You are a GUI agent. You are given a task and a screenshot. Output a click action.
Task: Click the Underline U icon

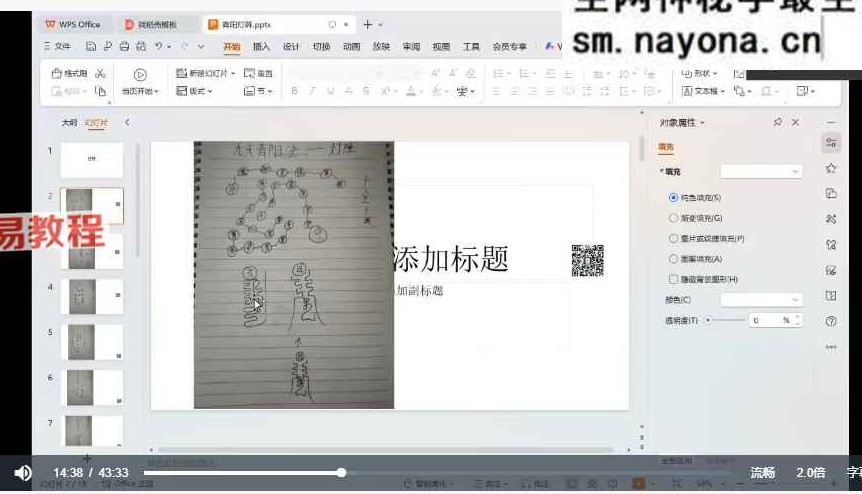(x=330, y=91)
